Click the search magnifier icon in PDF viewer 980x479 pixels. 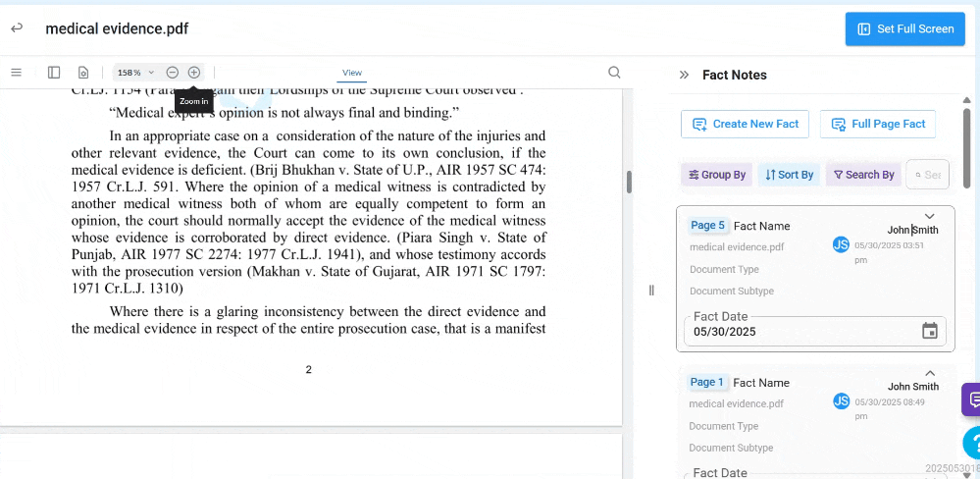(614, 73)
